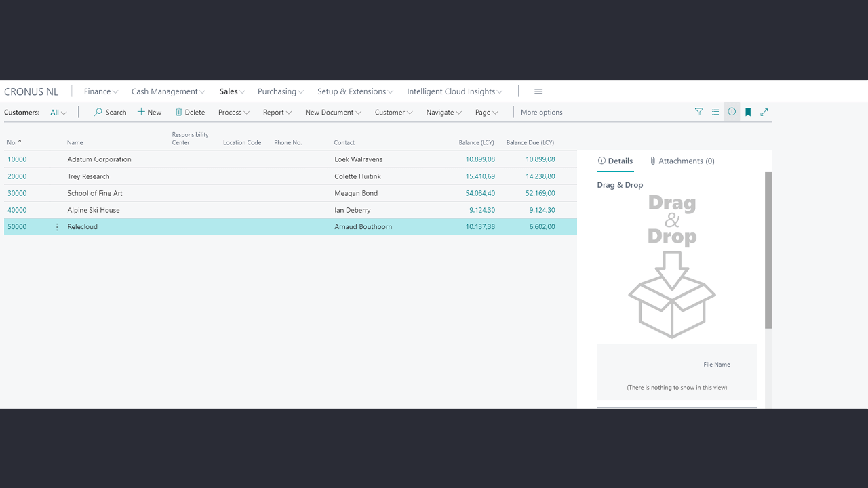Expand page to full width icon

click(764, 113)
